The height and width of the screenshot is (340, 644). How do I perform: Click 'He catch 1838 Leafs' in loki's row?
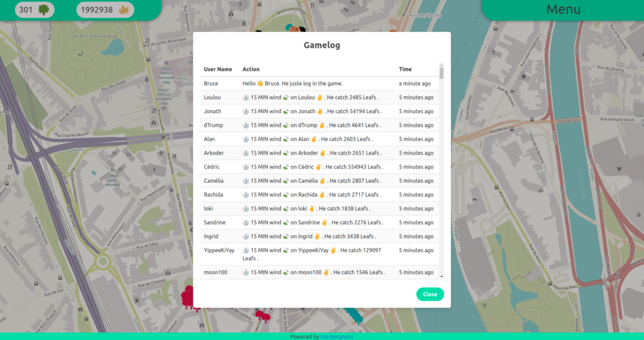click(343, 209)
